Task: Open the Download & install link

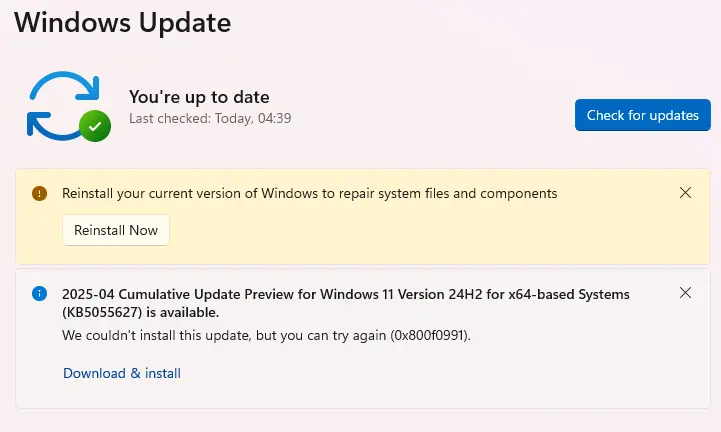Action: [122, 373]
